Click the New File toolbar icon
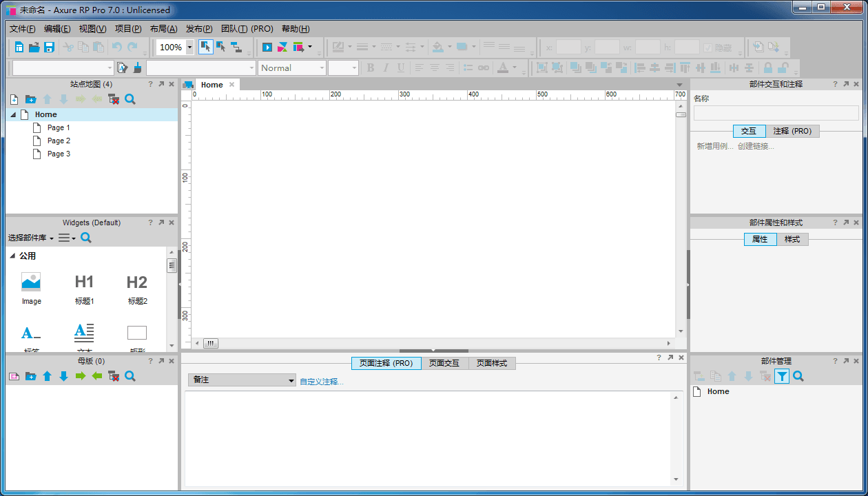This screenshot has width=868, height=496. point(19,47)
